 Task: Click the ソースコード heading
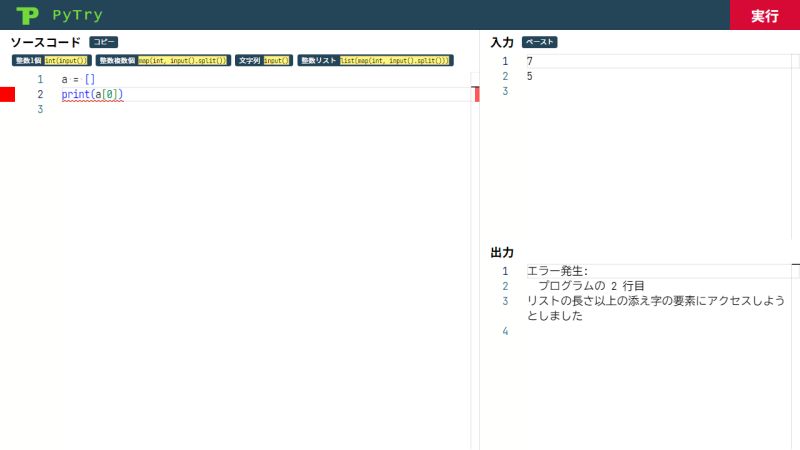(45, 42)
